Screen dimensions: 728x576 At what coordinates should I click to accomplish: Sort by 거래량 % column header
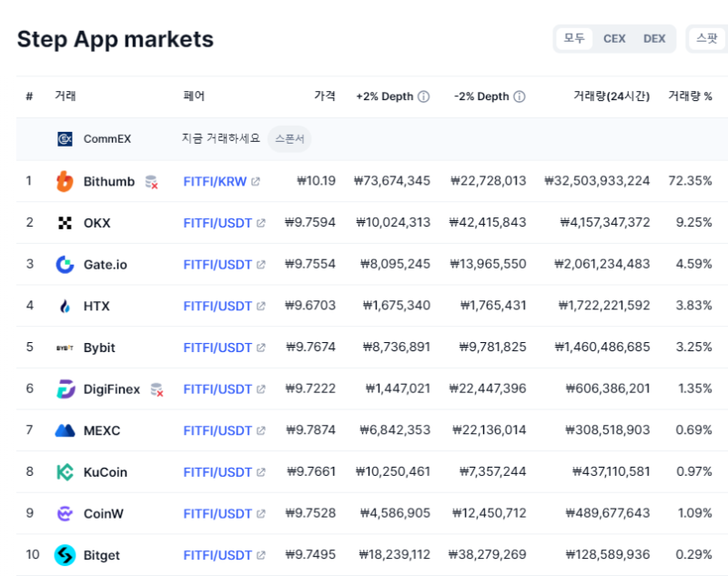[690, 96]
